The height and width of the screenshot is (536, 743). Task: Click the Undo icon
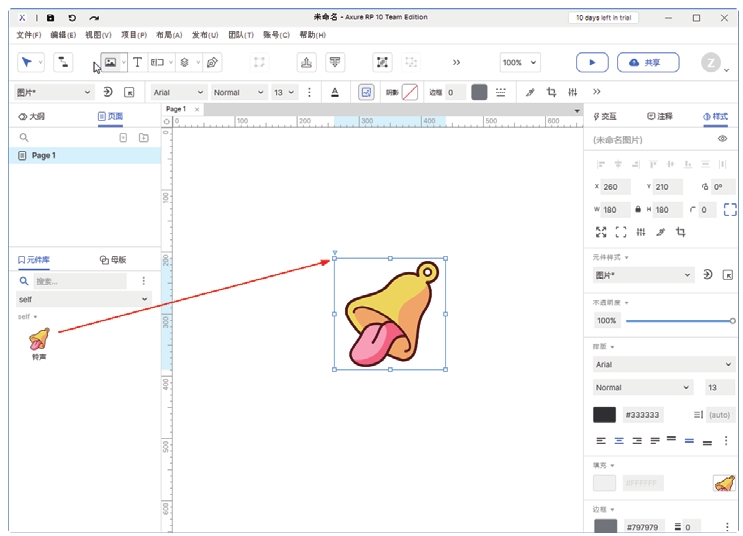72,18
